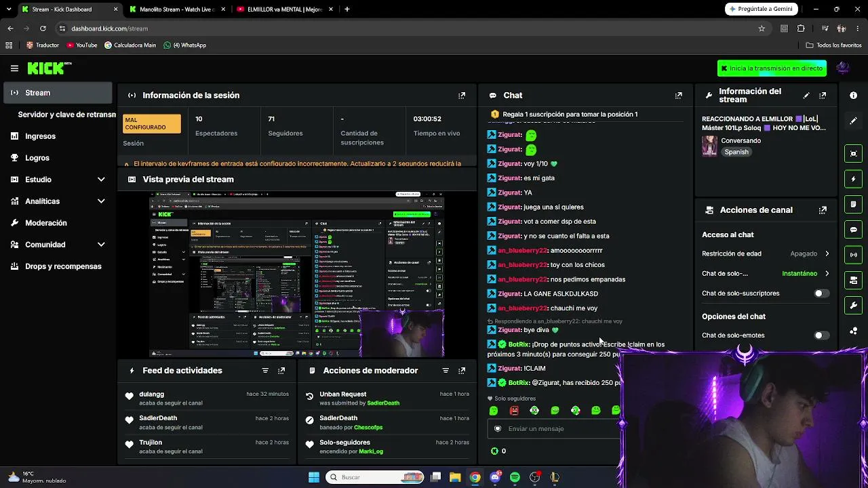Open Moderación in the sidebar

click(58, 223)
